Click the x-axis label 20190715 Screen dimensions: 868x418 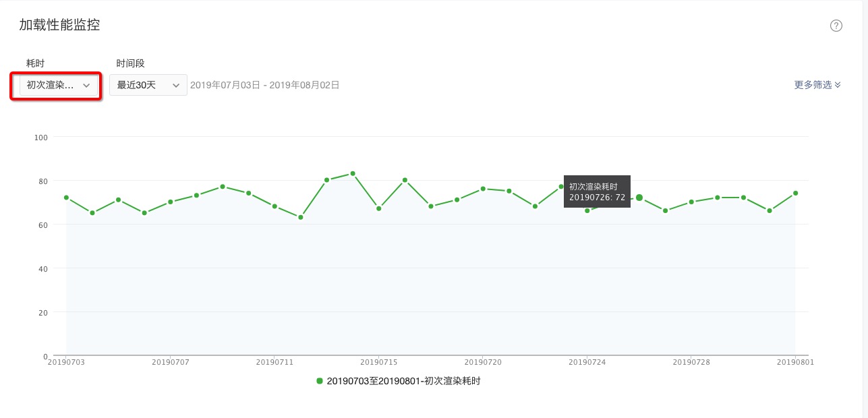(x=379, y=362)
